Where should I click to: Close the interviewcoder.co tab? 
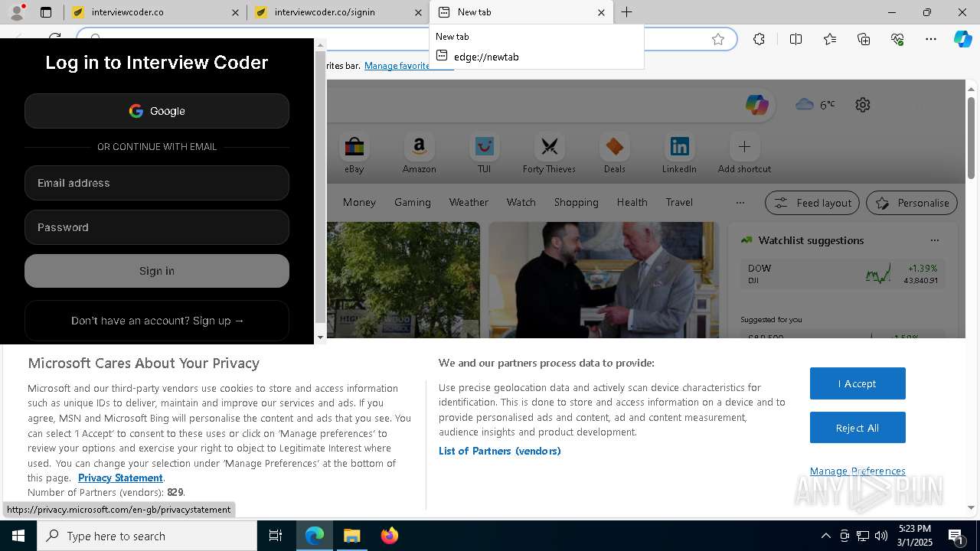[x=235, y=12]
